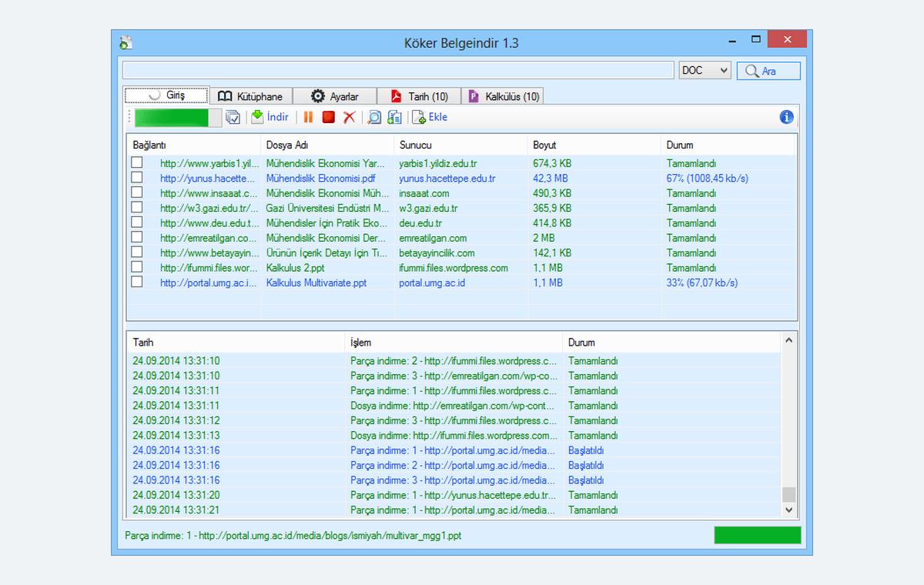Sort by the Sunucu column header

coord(460,145)
